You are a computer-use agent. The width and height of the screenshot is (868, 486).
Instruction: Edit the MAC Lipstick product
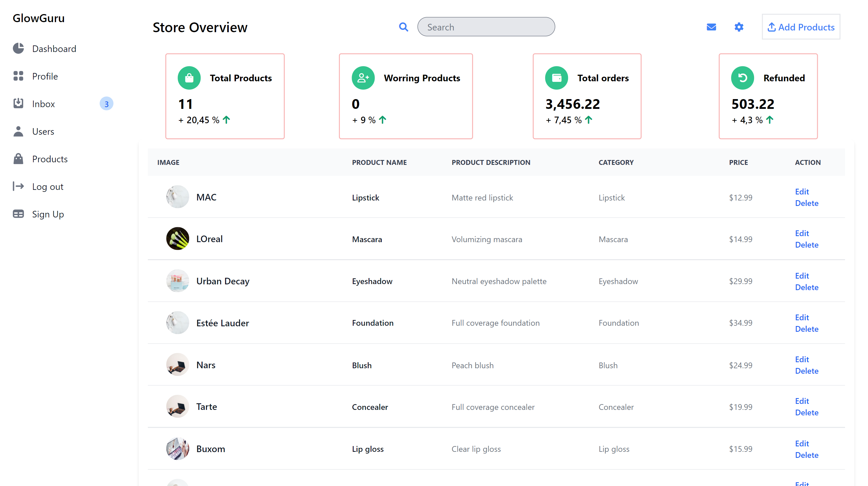click(802, 192)
